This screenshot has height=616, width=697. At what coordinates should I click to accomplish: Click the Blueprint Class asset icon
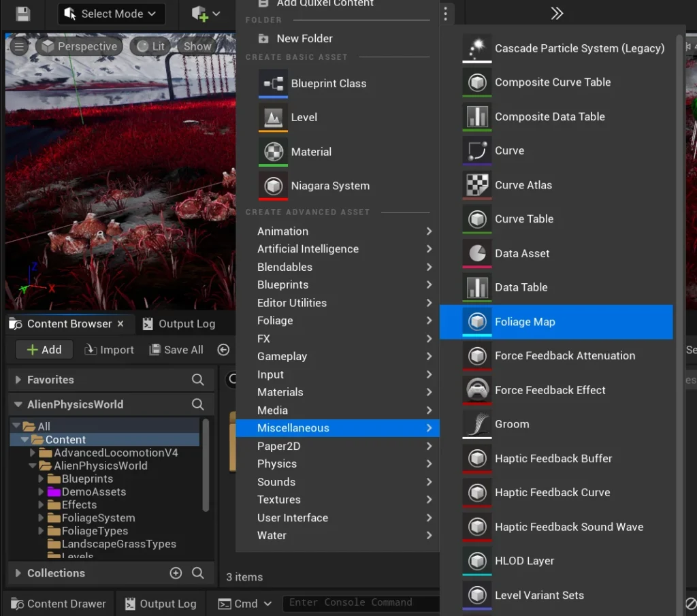tap(273, 84)
